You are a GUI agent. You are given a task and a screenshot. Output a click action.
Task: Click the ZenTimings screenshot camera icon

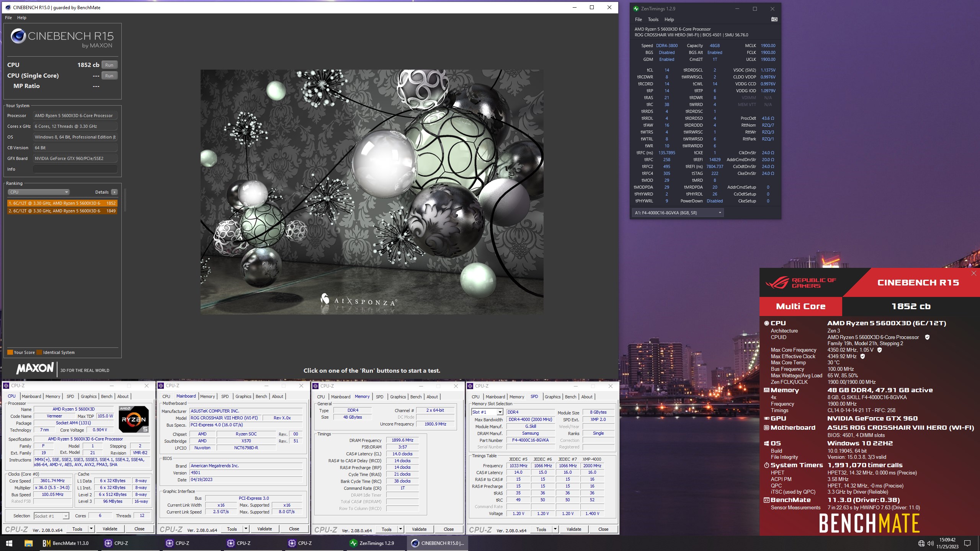774,20
